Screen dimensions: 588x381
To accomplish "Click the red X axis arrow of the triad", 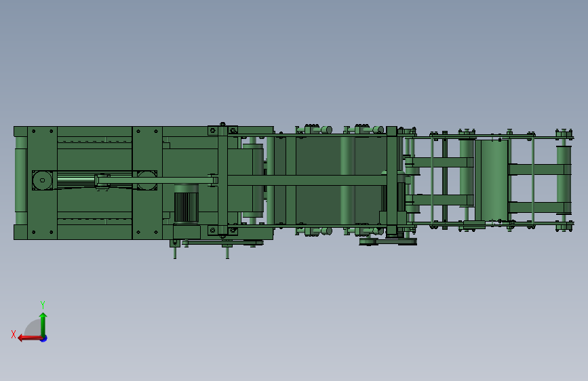I will coord(30,338).
